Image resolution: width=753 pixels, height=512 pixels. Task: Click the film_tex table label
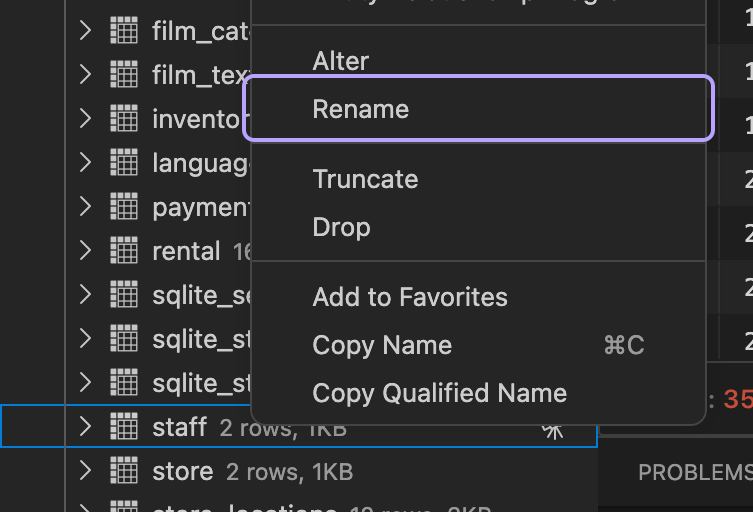pos(201,75)
